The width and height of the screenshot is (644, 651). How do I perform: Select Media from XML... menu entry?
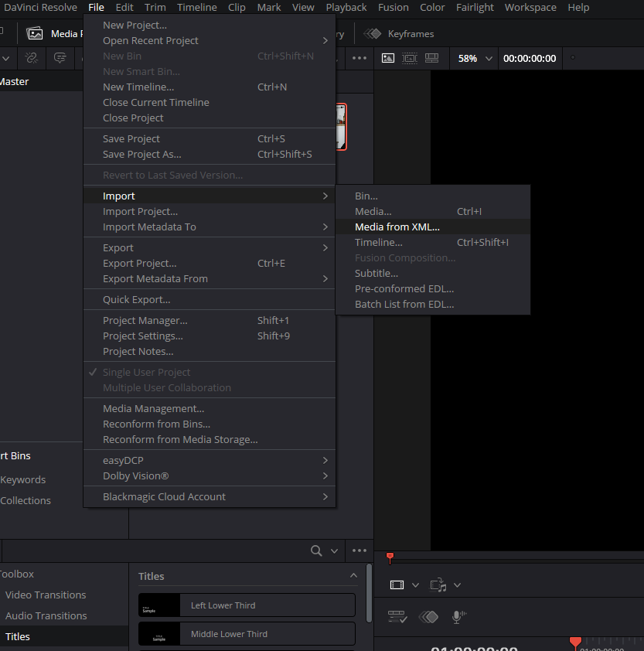[x=397, y=227]
